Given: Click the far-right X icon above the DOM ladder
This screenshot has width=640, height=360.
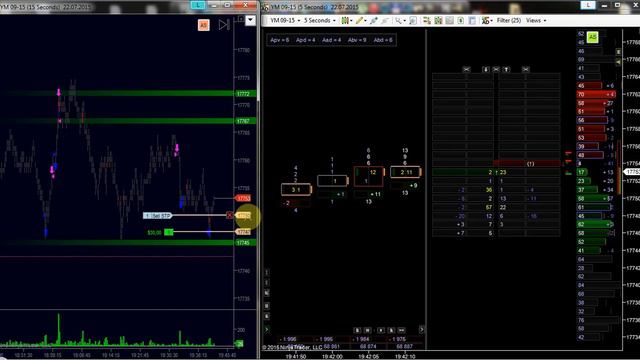Looking at the screenshot, I should (526, 70).
